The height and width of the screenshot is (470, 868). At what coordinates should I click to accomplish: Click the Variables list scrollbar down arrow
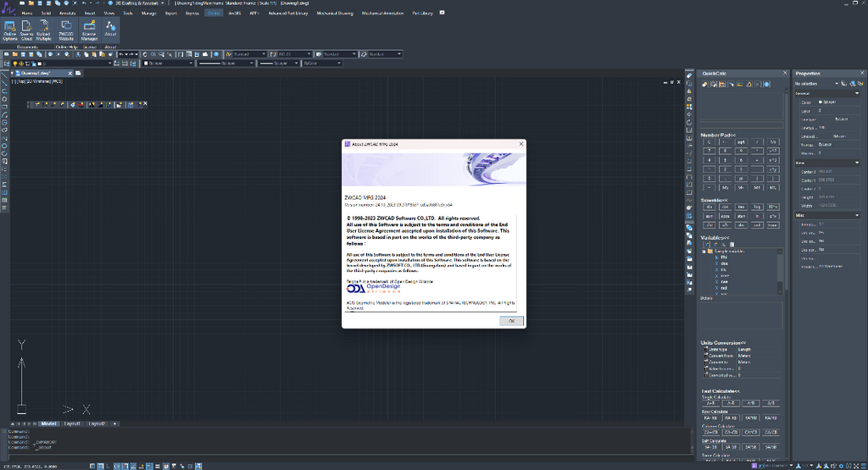click(780, 291)
